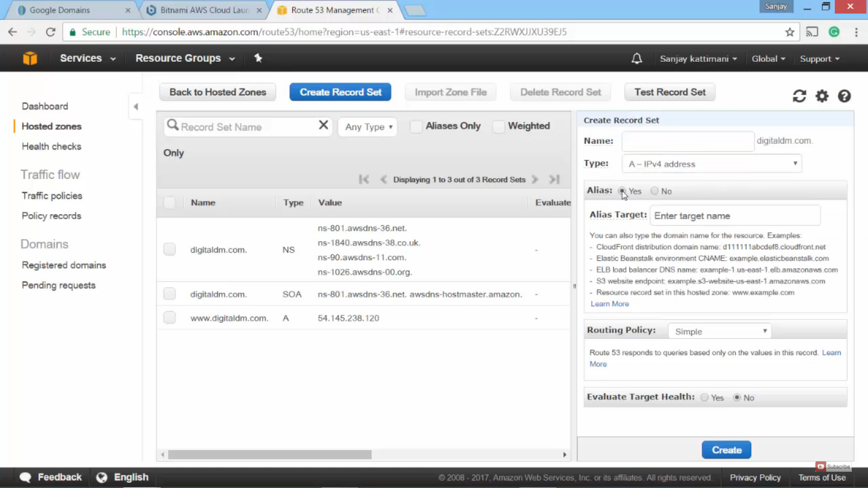The height and width of the screenshot is (488, 868).
Task: Open the Support dropdown menu
Action: point(820,59)
